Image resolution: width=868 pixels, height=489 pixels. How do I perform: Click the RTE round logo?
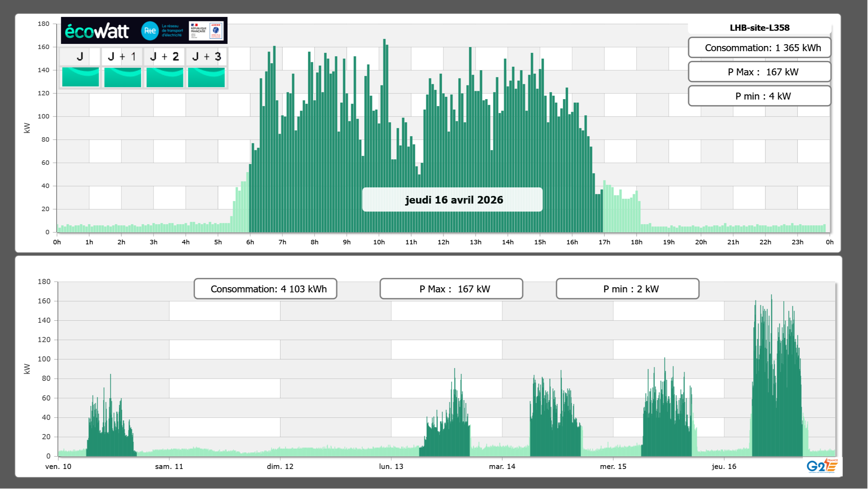[x=150, y=31]
